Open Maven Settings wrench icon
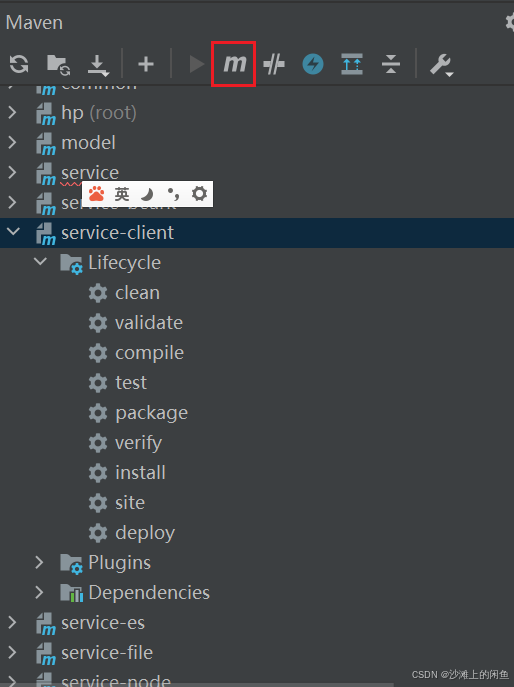 tap(441, 65)
